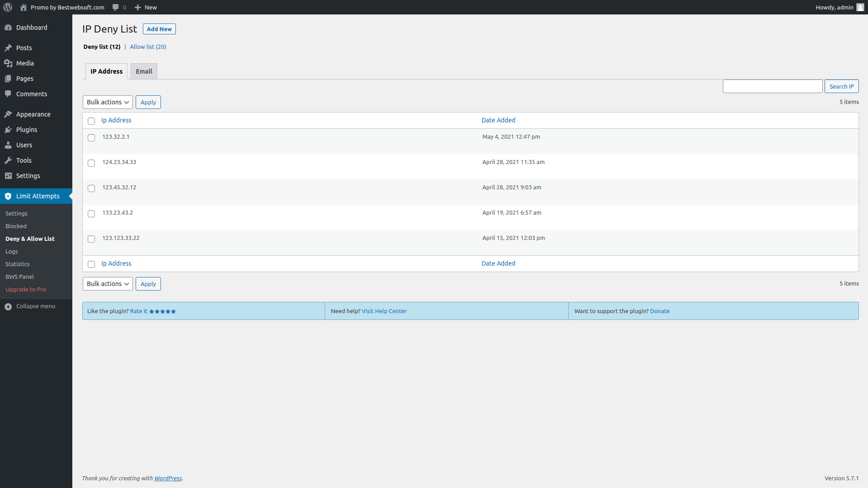Select the checkbox for 133.23.43.2
Viewport: 868px width, 488px height.
tap(91, 214)
